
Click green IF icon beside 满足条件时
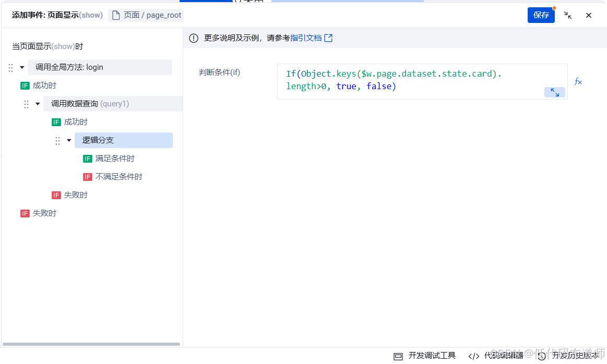click(x=88, y=159)
